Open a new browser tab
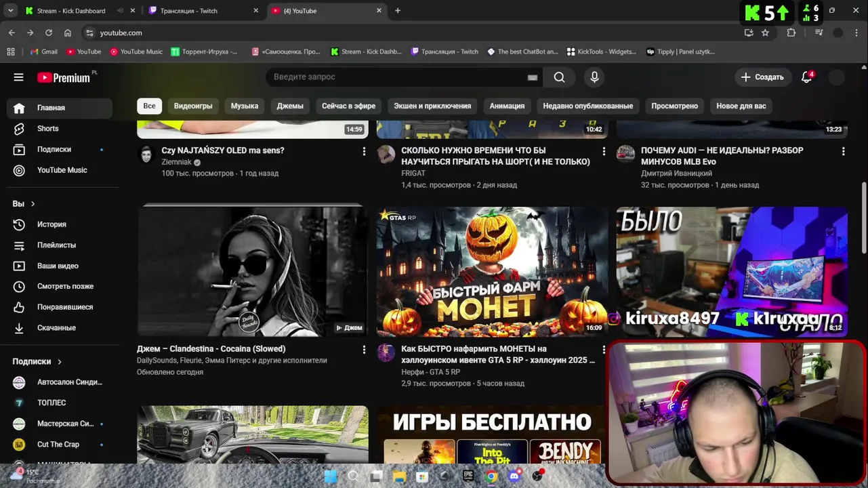868x488 pixels. point(398,11)
